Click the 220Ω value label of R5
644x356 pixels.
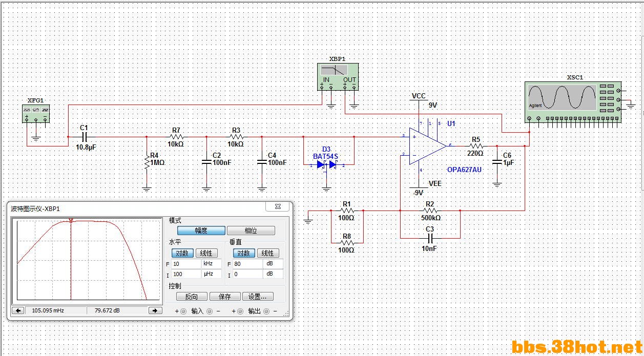coord(475,153)
